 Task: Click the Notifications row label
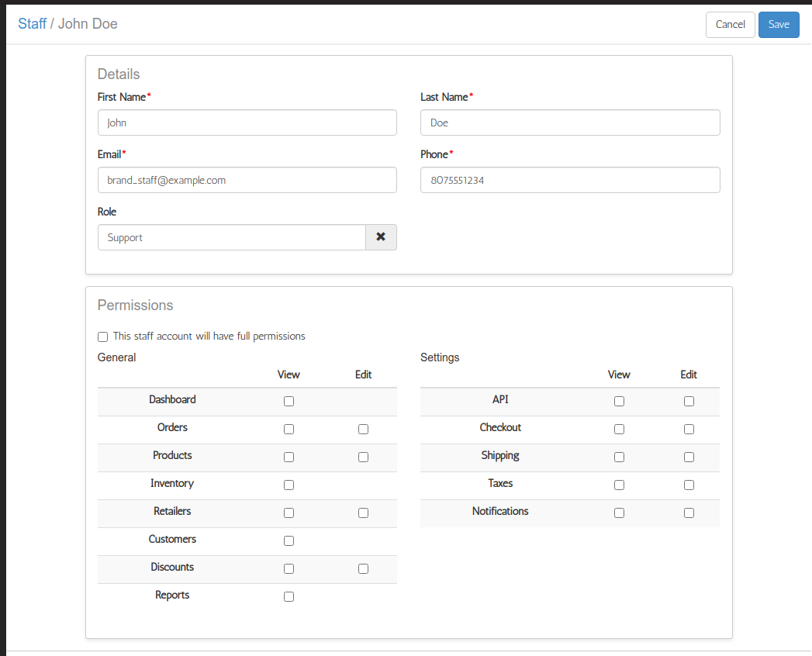[x=500, y=512]
